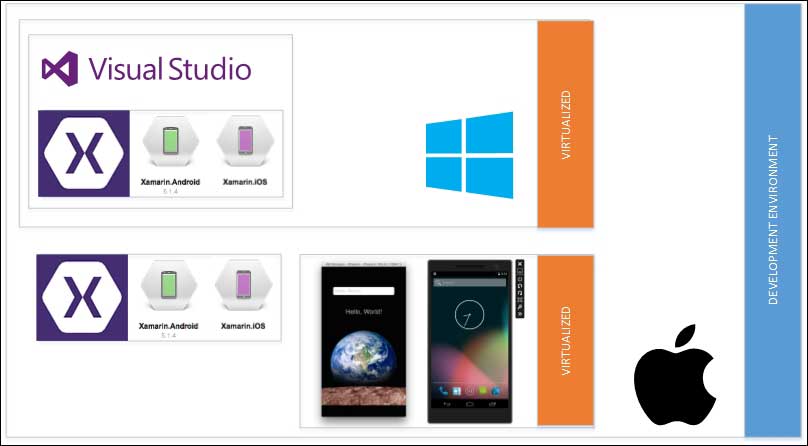Click the Earth image in iOS simulator
Image resolution: width=808 pixels, height=446 pixels.
[x=364, y=359]
